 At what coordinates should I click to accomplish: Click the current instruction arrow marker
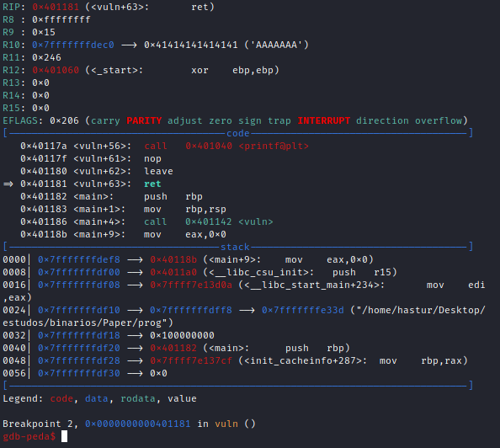[8, 184]
